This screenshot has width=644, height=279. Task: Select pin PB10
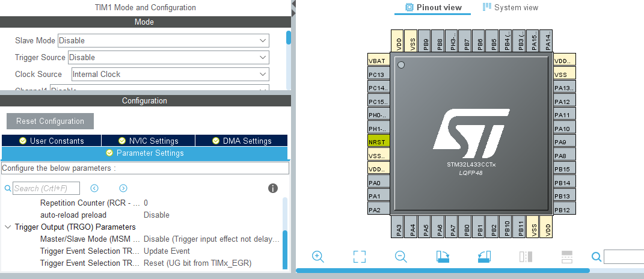click(506, 227)
